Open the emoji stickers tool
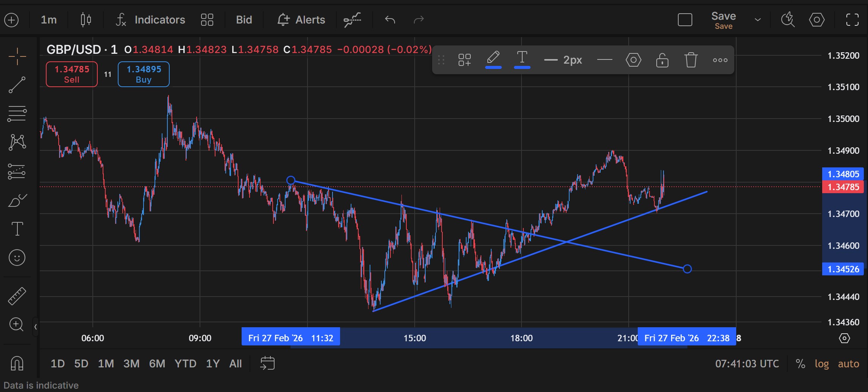Image resolution: width=868 pixels, height=392 pixels. pyautogui.click(x=17, y=258)
